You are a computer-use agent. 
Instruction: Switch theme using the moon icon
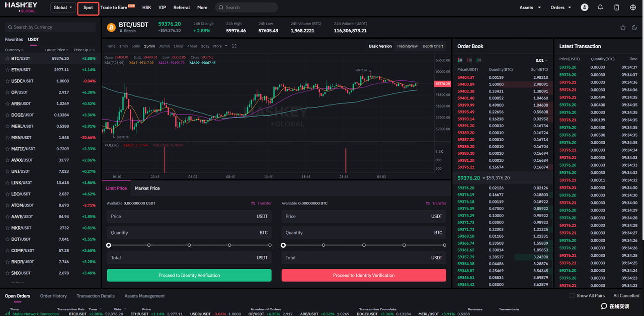click(634, 28)
